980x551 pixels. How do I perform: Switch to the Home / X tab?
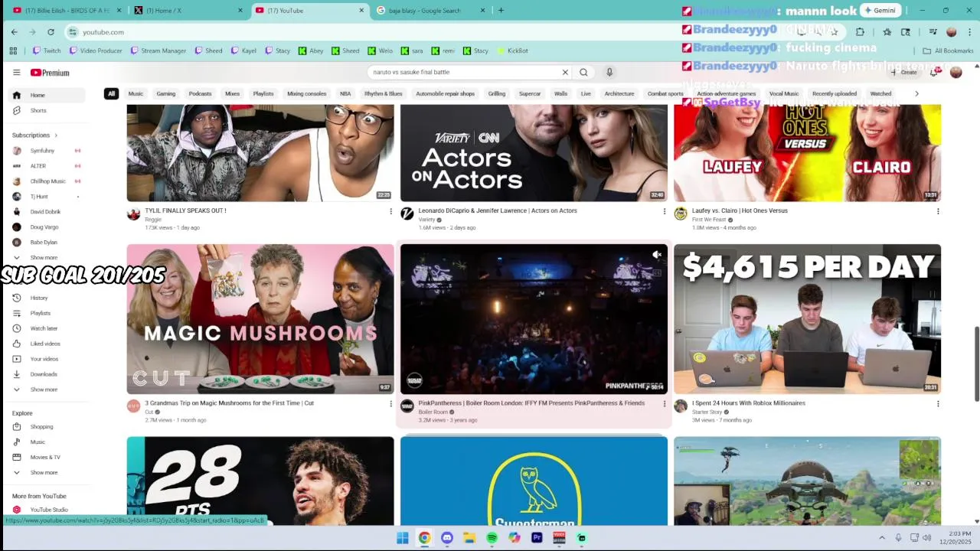point(189,11)
